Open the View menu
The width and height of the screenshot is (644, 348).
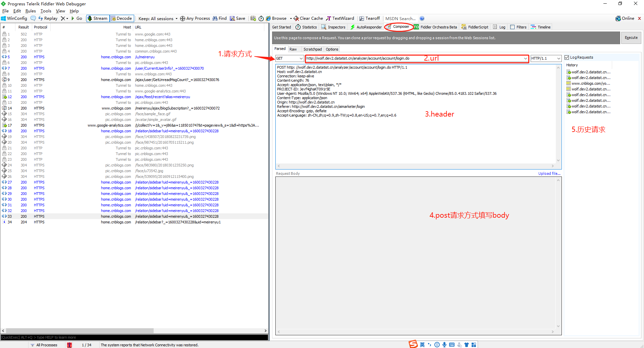coord(60,11)
